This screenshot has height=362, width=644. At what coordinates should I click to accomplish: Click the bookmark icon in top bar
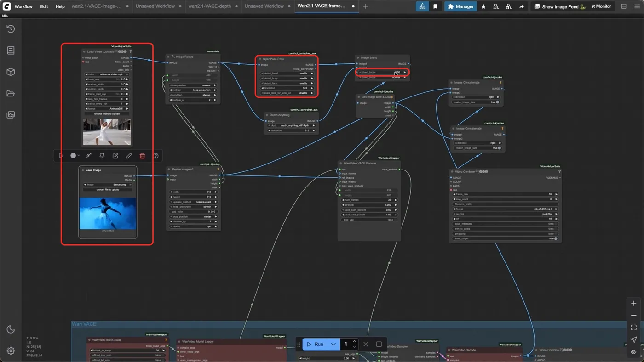(435, 6)
